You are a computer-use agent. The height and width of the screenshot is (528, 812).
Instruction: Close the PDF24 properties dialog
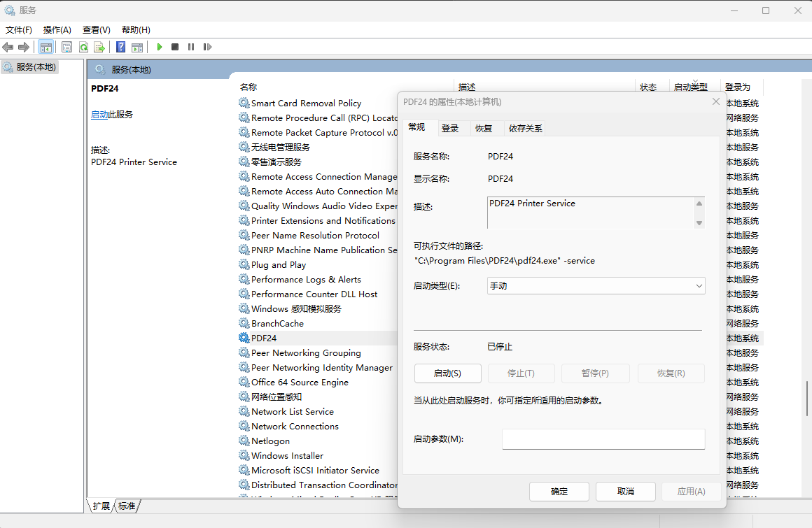click(715, 101)
